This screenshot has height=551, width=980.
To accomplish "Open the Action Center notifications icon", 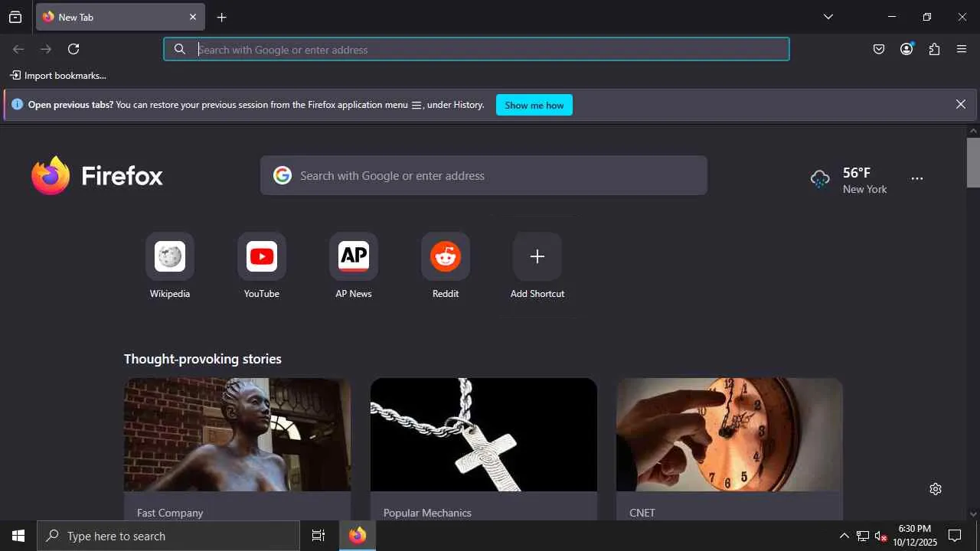I will pyautogui.click(x=955, y=536).
